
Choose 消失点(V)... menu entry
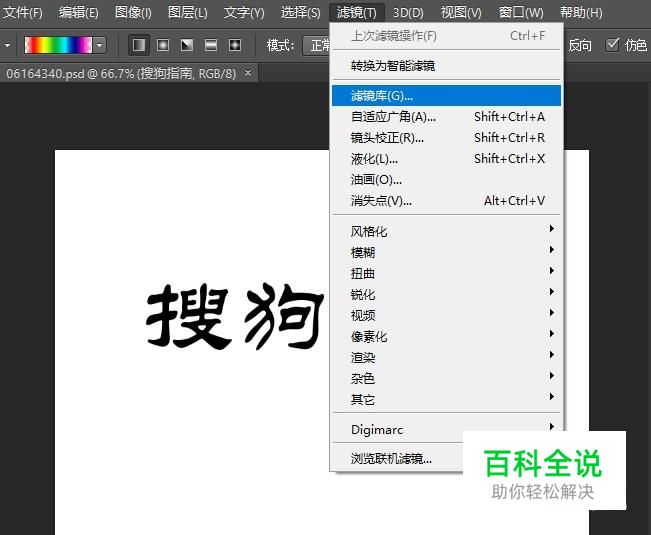(446, 201)
